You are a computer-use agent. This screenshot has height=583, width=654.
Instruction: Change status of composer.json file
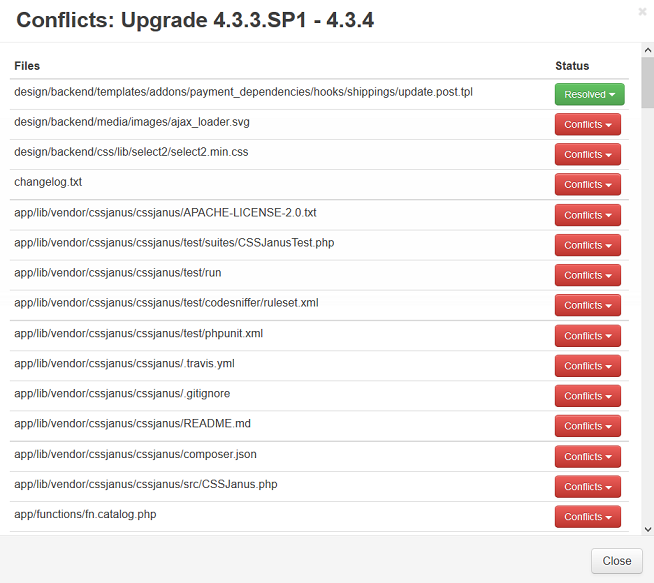pyautogui.click(x=588, y=457)
